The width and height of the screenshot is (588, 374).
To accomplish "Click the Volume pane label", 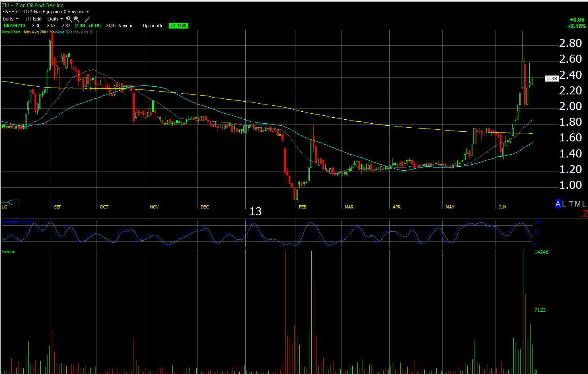I will pos(8,251).
